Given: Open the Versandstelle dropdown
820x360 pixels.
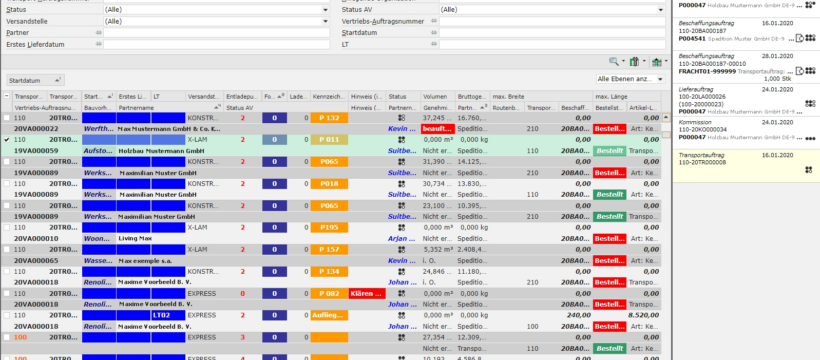Looking at the screenshot, I should coord(325,21).
